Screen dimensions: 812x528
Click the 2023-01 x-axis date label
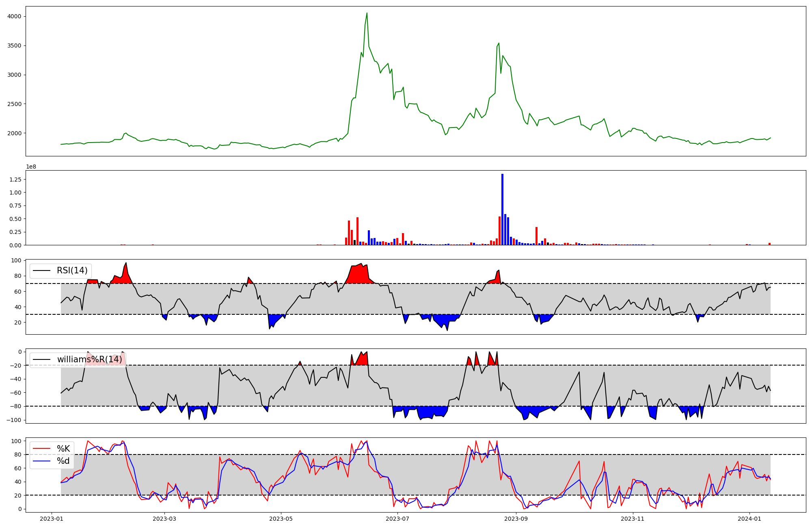pos(51,519)
